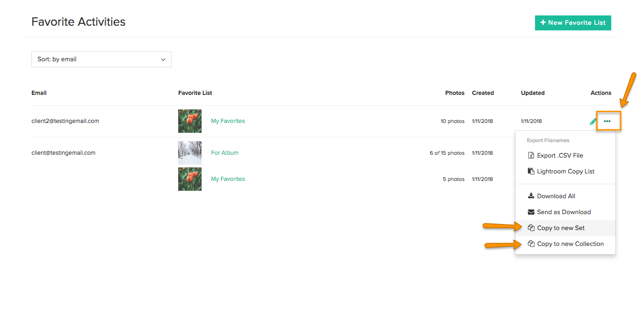Click the green pencil edit icon

point(593,122)
